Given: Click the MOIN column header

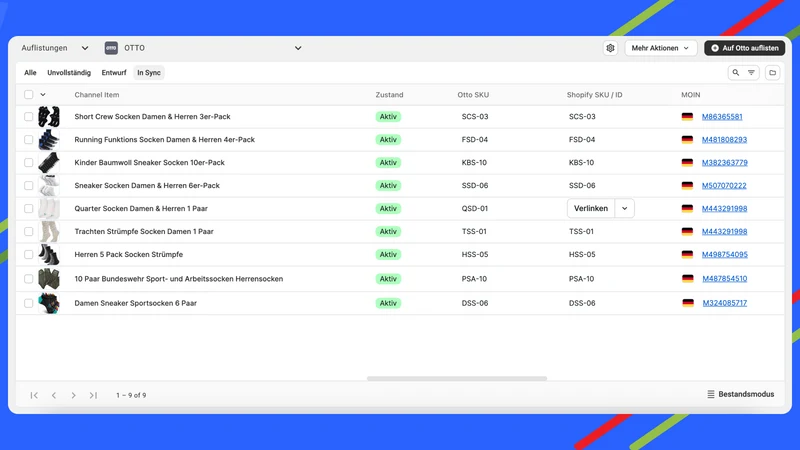Looking at the screenshot, I should click(x=690, y=95).
